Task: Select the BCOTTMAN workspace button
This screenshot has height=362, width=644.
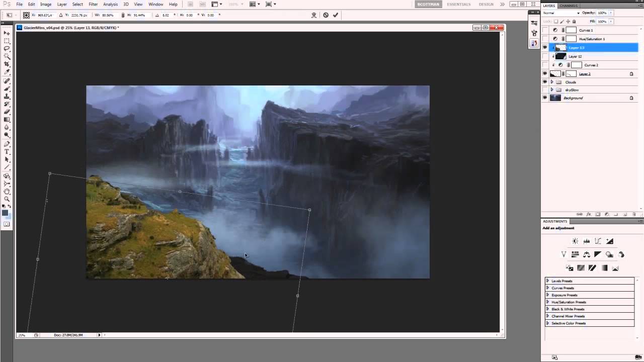Action: tap(429, 5)
